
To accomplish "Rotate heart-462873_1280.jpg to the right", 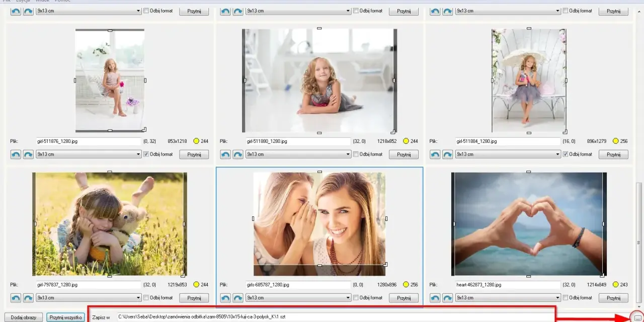I will (448, 298).
